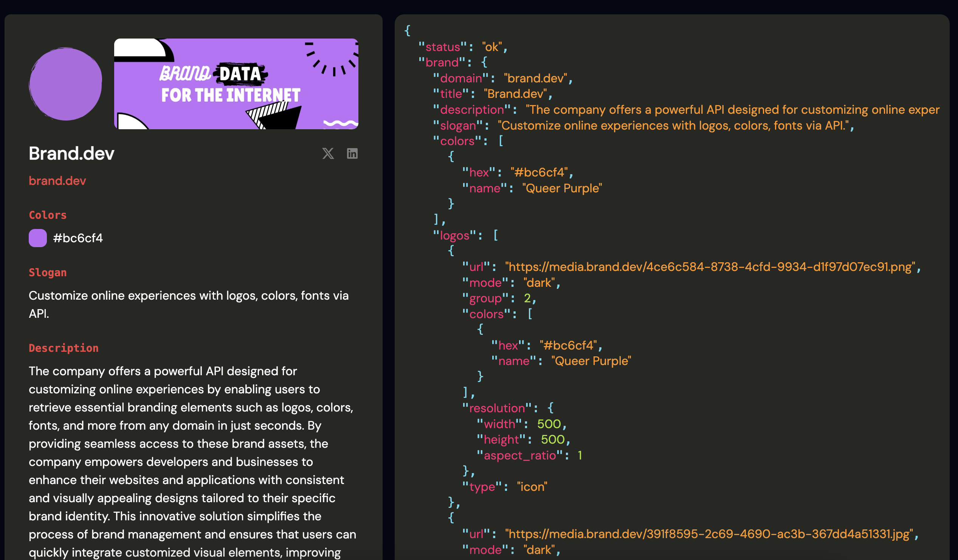
Task: Select the #bc6cf4 hex label under Colors
Action: pyautogui.click(x=78, y=238)
